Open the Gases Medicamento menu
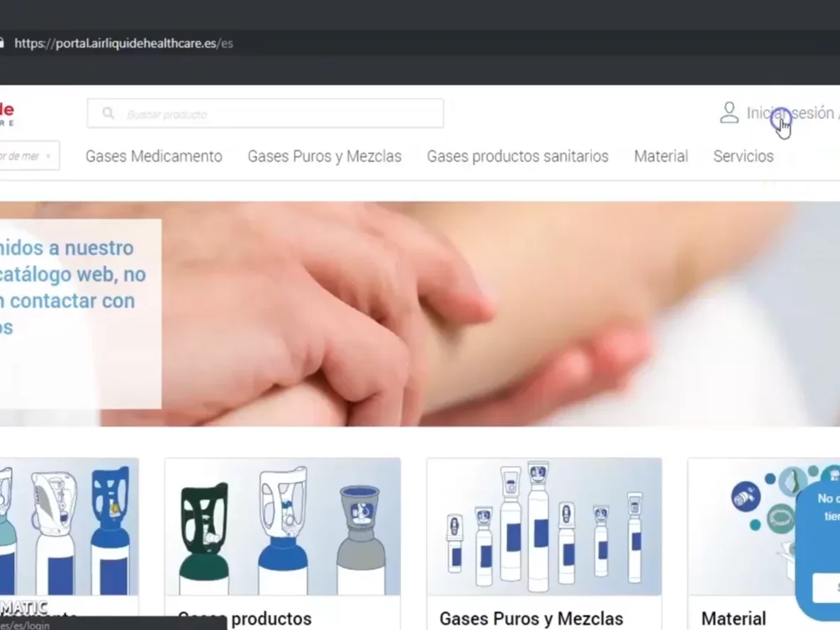Screen dimensions: 840x630 (x=154, y=157)
